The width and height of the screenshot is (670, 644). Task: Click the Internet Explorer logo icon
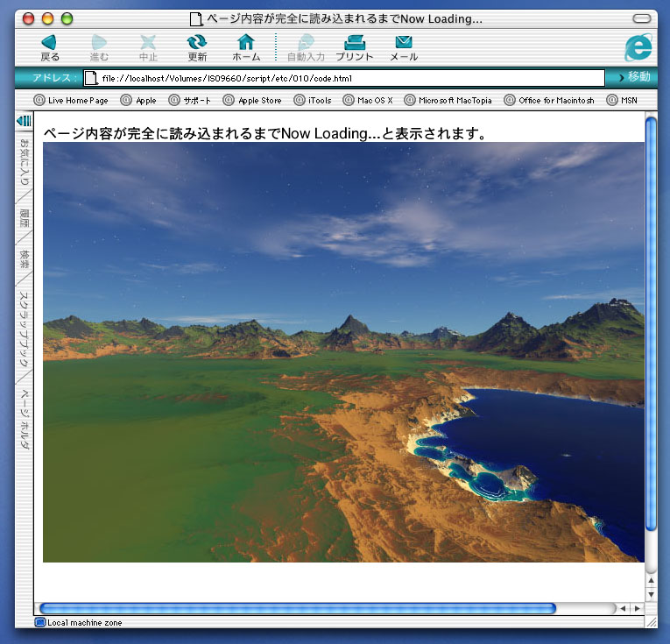click(x=638, y=46)
